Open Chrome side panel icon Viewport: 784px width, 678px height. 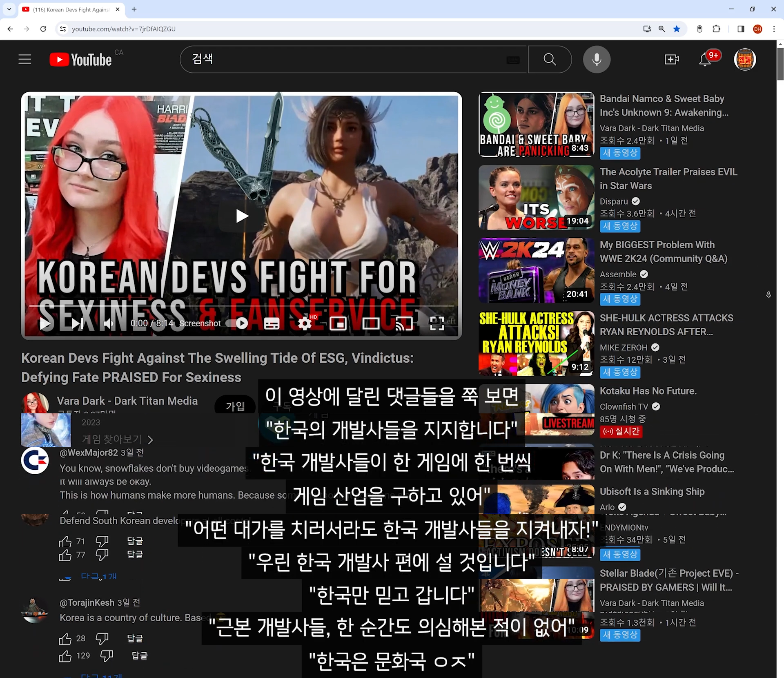tap(741, 29)
